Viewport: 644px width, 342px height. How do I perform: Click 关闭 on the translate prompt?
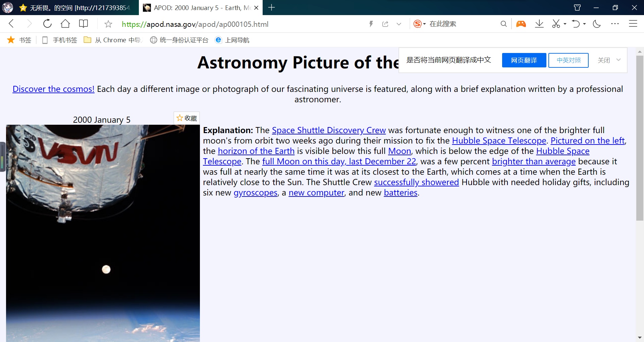(x=604, y=60)
